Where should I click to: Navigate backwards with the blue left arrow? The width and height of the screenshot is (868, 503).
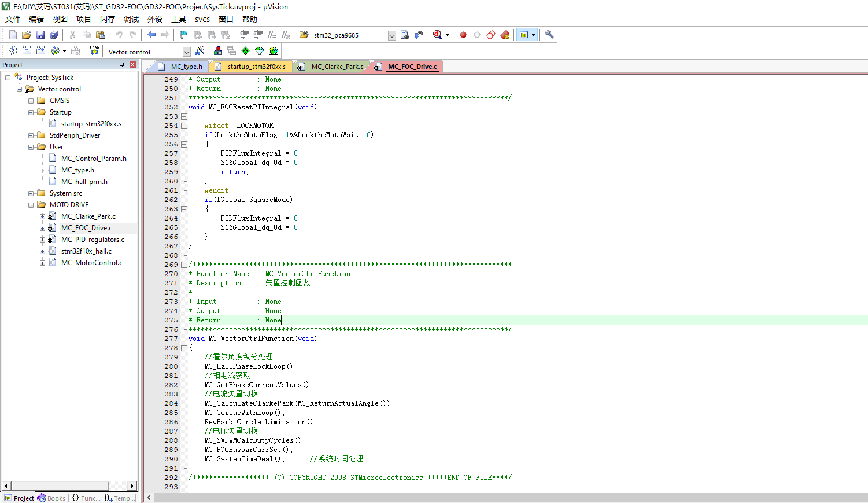152,35
